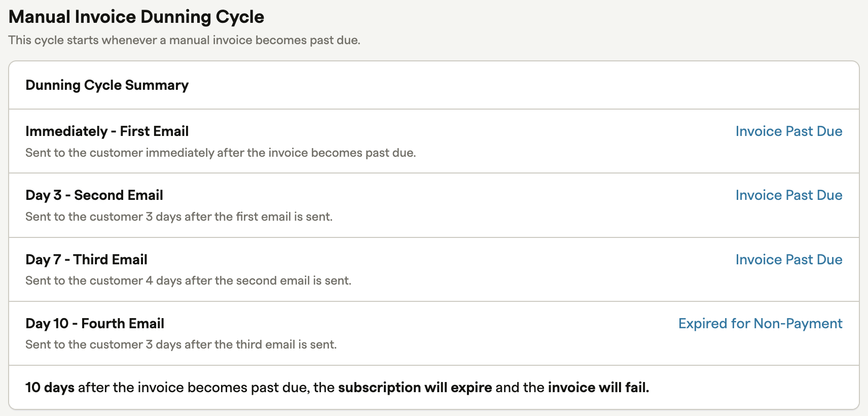Image resolution: width=868 pixels, height=416 pixels.
Task: Click the bold 'invoice will fail' text
Action: [598, 388]
